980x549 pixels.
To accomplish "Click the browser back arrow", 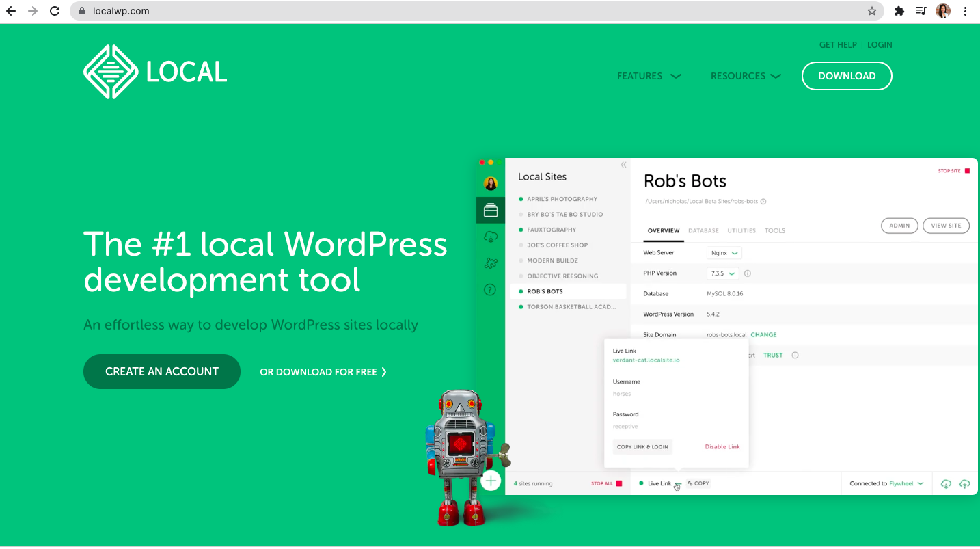I will pyautogui.click(x=11, y=11).
